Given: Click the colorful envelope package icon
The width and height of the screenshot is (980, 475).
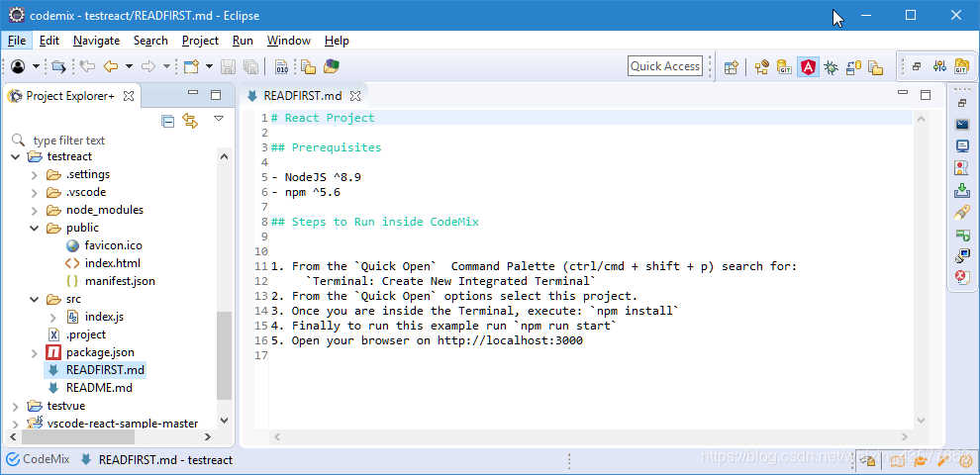Looking at the screenshot, I should coord(332,66).
